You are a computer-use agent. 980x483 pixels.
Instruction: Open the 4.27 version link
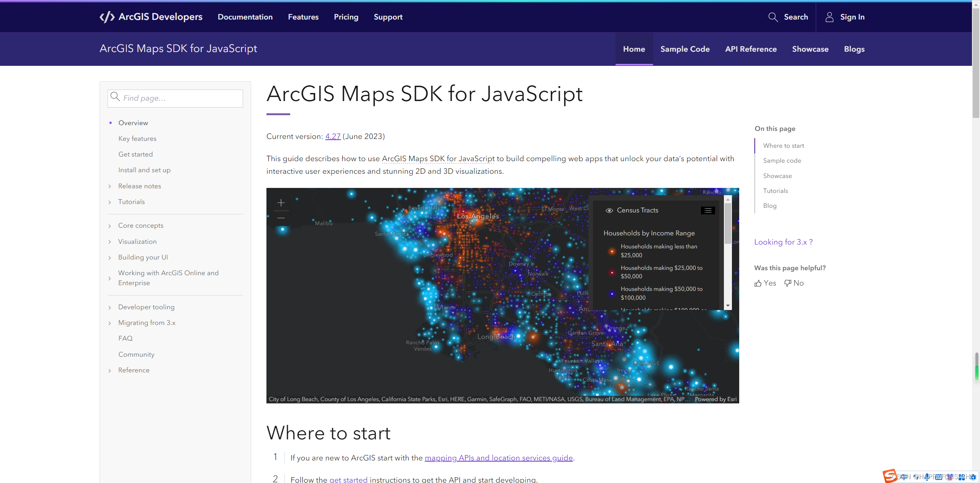click(333, 136)
